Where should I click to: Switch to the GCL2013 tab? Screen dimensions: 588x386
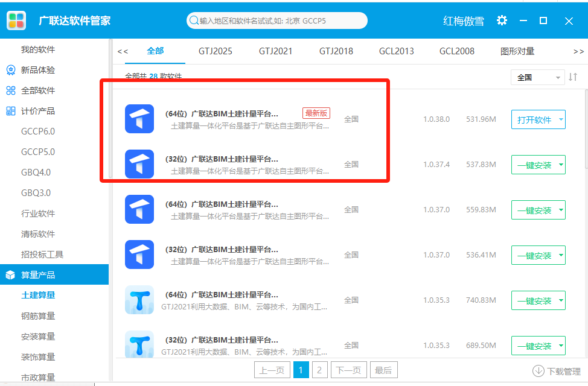pyautogui.click(x=397, y=51)
